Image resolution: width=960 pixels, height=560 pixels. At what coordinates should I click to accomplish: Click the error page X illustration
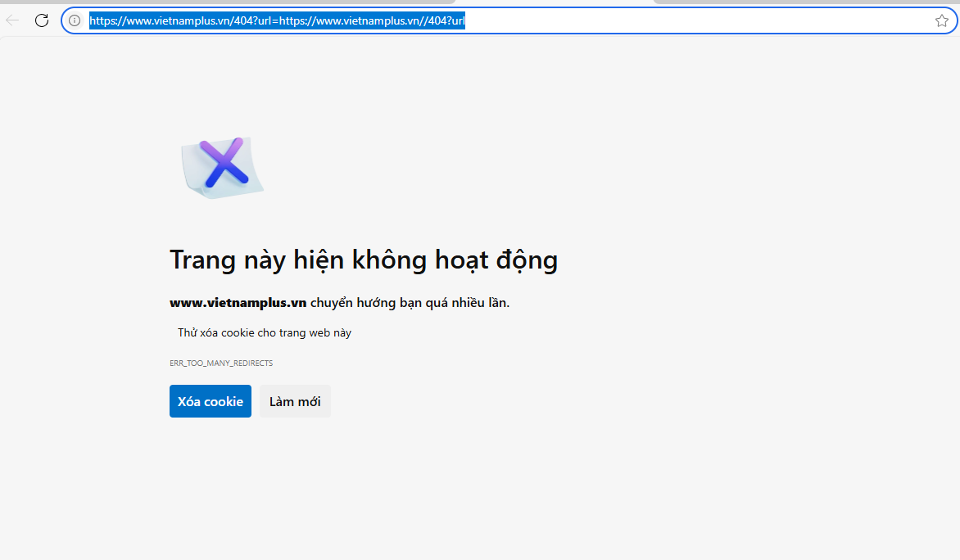222,168
